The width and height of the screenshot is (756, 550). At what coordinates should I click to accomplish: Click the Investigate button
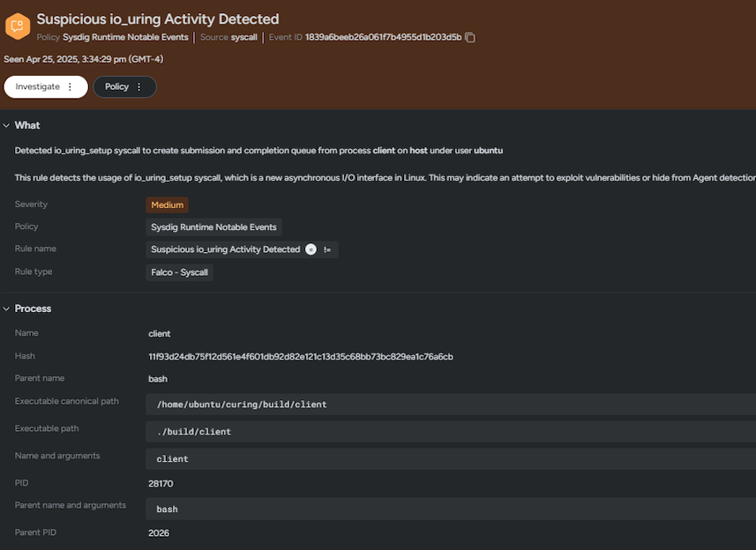[38, 87]
